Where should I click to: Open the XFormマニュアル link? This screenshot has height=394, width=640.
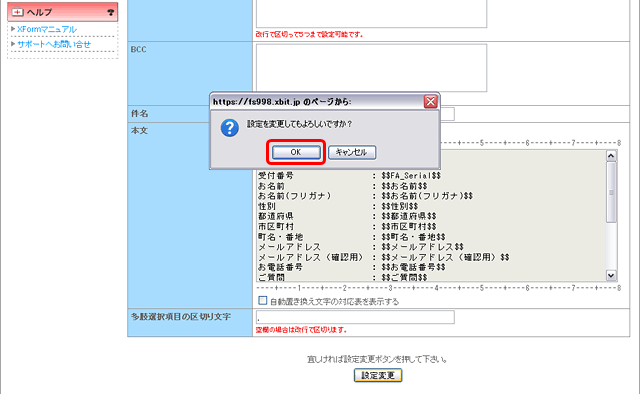pyautogui.click(x=47, y=29)
